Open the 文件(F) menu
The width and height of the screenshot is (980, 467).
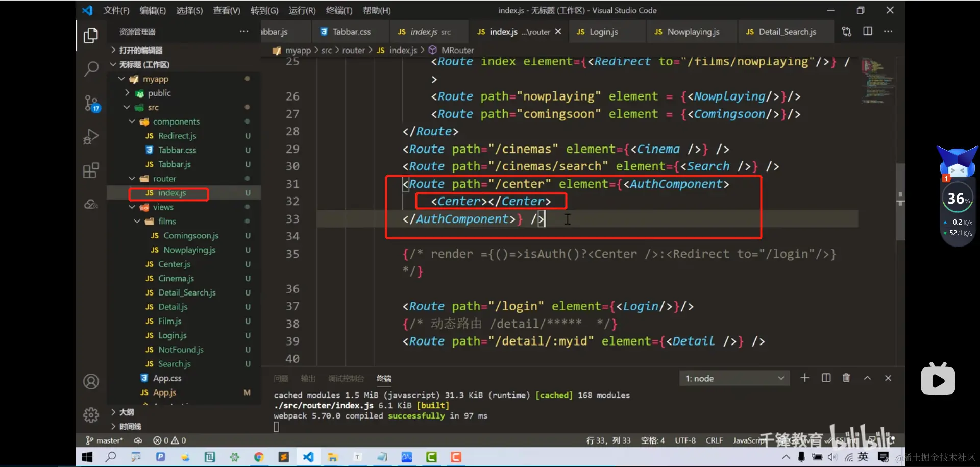tap(116, 10)
